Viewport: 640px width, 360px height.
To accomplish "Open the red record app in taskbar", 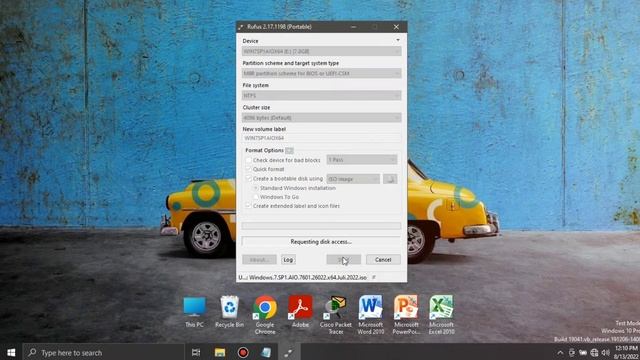I will click(x=243, y=352).
